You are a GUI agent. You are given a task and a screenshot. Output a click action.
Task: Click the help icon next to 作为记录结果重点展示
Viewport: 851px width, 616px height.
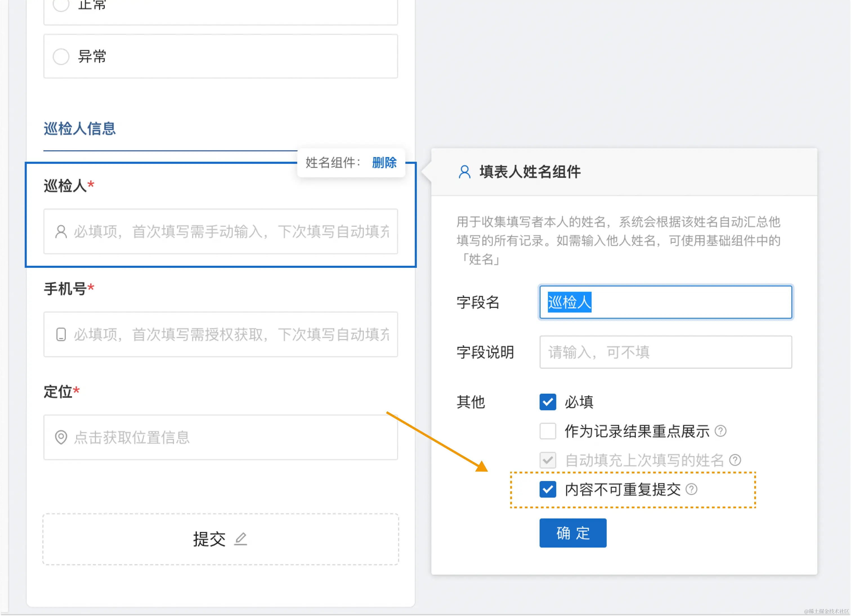[x=720, y=431]
